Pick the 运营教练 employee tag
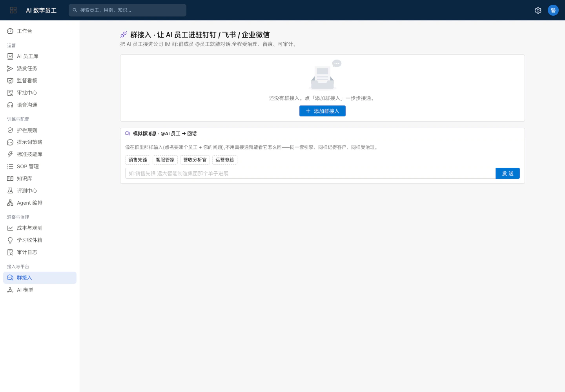 click(x=225, y=160)
